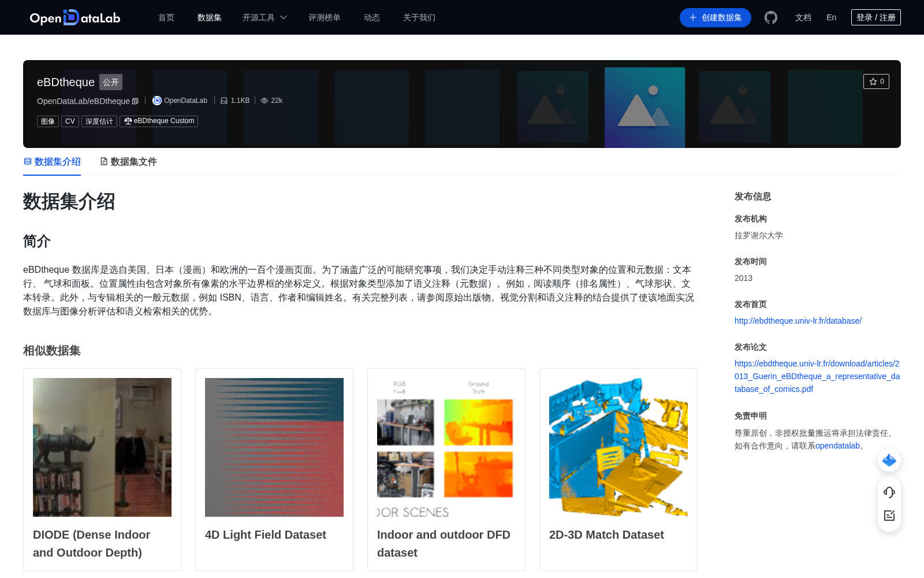Click the Indoor and outdoor DFD dataset title

[444, 543]
